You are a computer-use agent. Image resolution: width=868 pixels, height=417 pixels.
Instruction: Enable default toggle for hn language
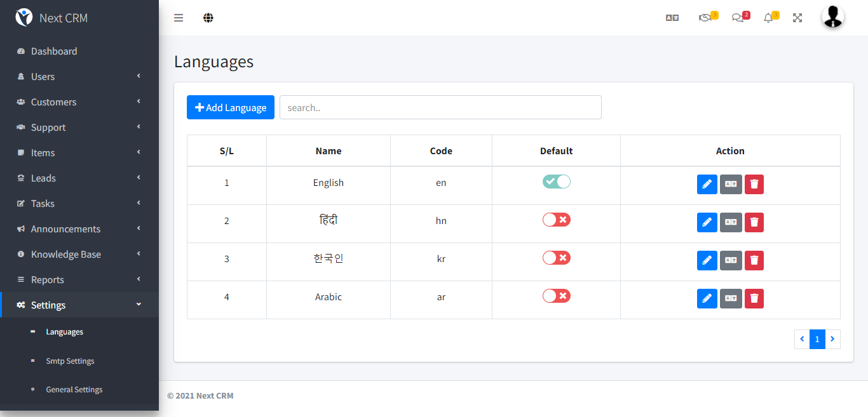556,220
